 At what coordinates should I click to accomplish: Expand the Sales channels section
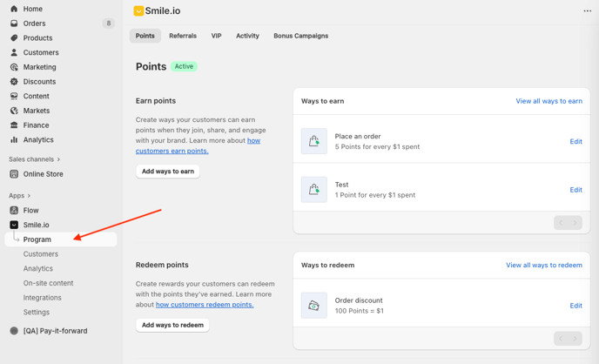coord(58,159)
